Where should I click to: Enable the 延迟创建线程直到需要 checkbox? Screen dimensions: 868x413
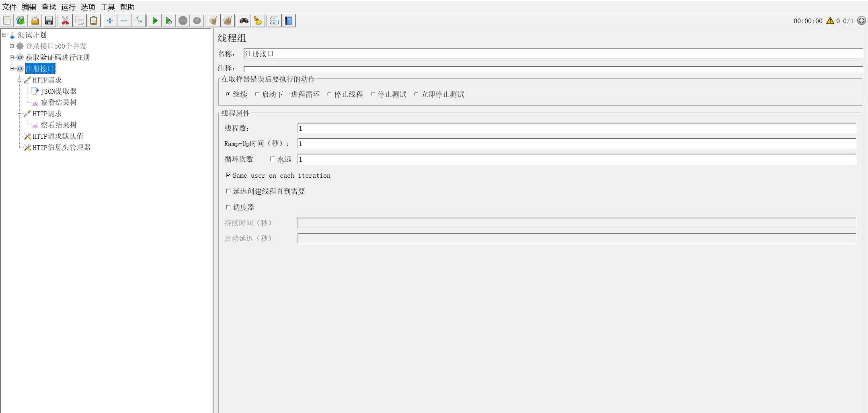228,191
